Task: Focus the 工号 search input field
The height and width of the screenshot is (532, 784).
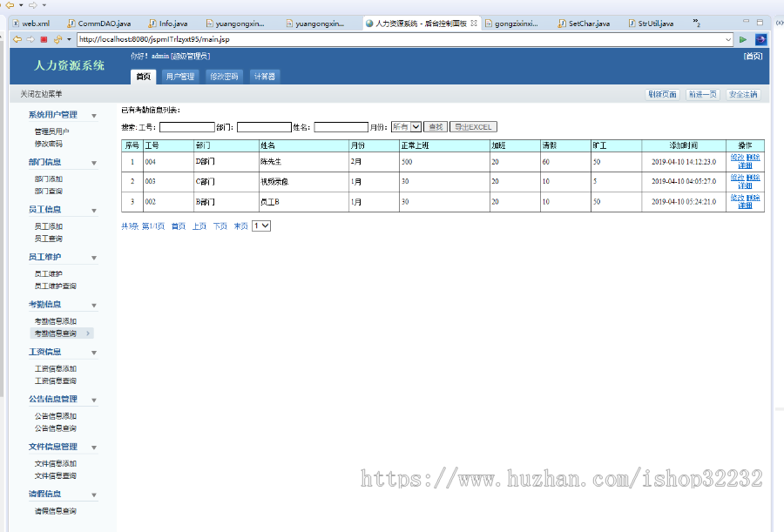Action: tap(187, 127)
